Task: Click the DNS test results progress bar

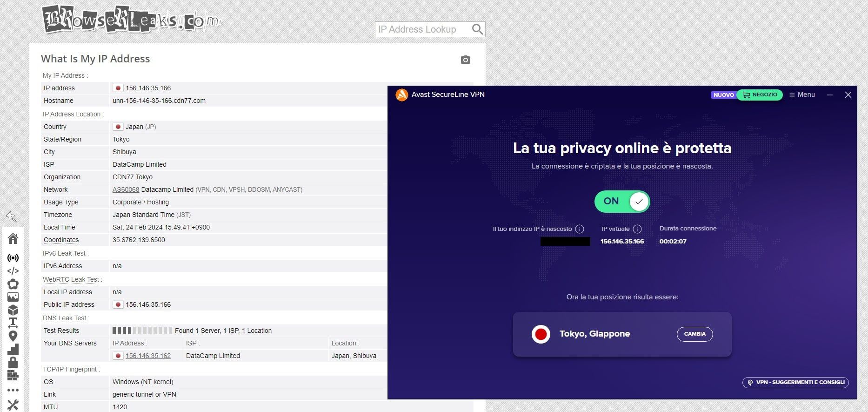Action: pos(142,331)
